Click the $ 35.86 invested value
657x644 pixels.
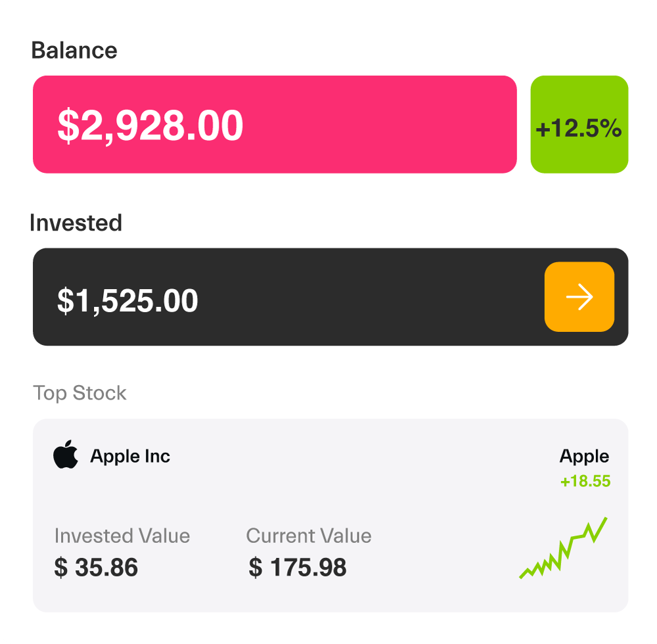[96, 567]
